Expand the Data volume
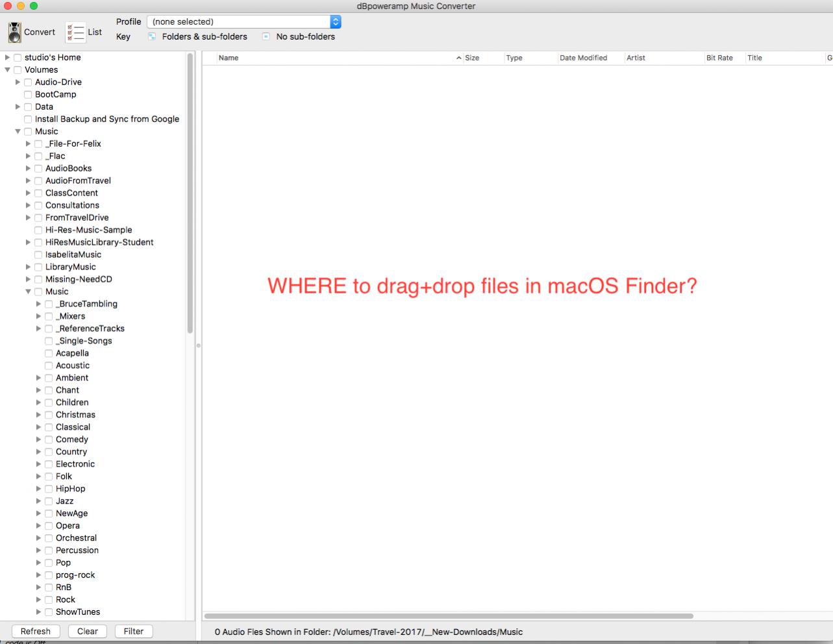The height and width of the screenshot is (644, 833). [x=18, y=107]
